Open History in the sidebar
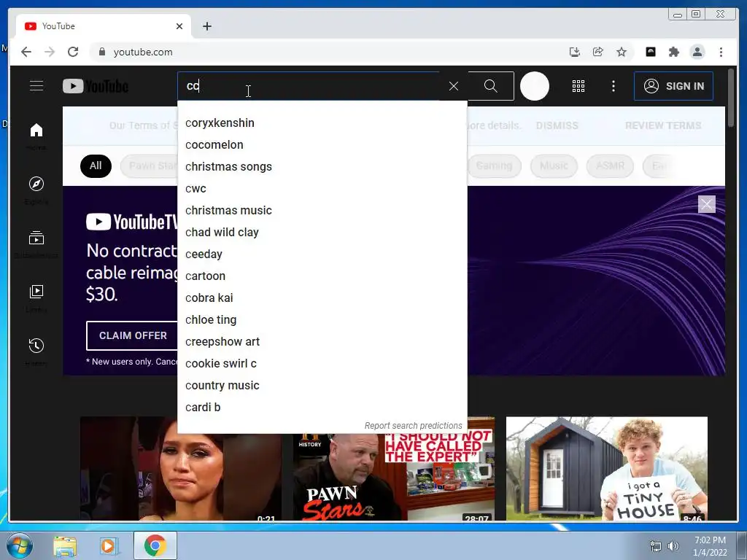 tap(36, 351)
